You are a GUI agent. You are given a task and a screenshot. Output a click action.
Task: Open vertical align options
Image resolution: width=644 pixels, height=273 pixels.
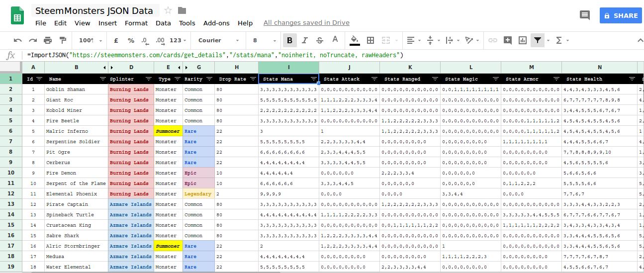click(433, 40)
